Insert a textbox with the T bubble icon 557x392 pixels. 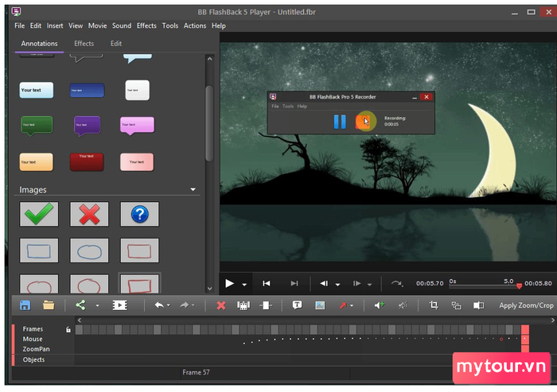click(297, 305)
